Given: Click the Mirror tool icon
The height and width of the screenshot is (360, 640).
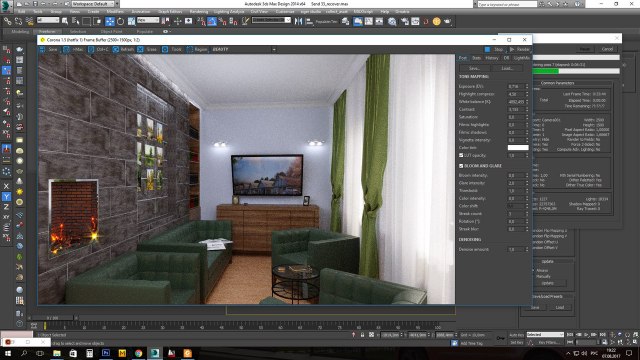Looking at the screenshot, I should [x=298, y=21].
